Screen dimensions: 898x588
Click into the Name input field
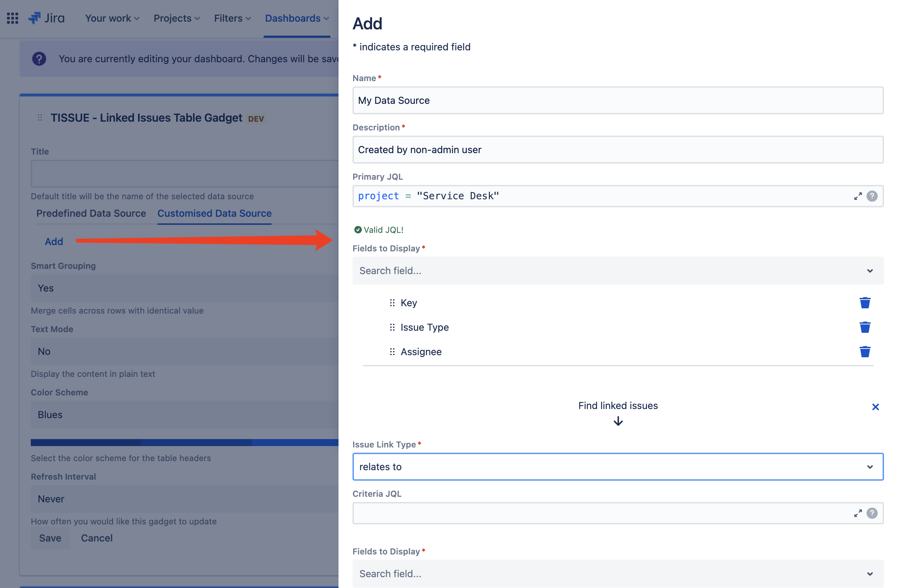click(618, 101)
